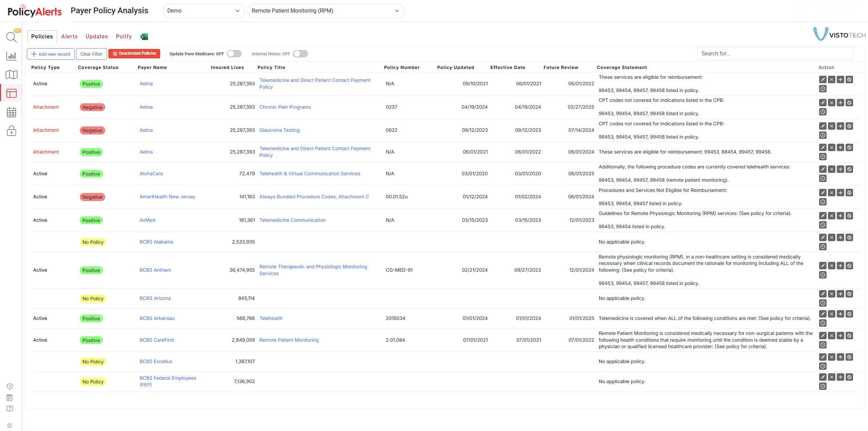View history clock for BCBS Excellus row
868x431 pixels.
823,366
